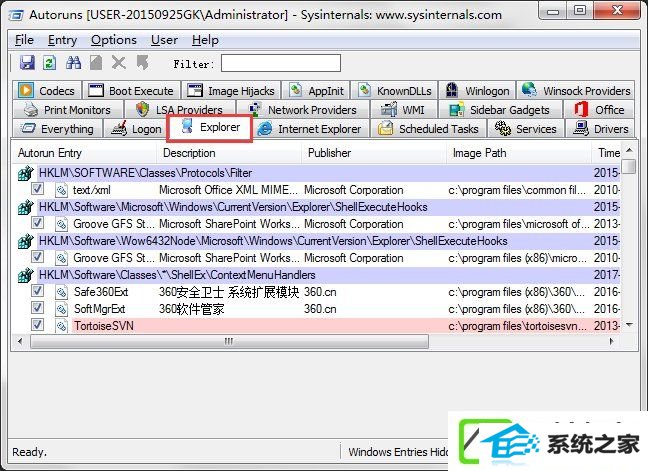Uncheck the Safe360Ext entry
The height and width of the screenshot is (471, 648).
(38, 290)
